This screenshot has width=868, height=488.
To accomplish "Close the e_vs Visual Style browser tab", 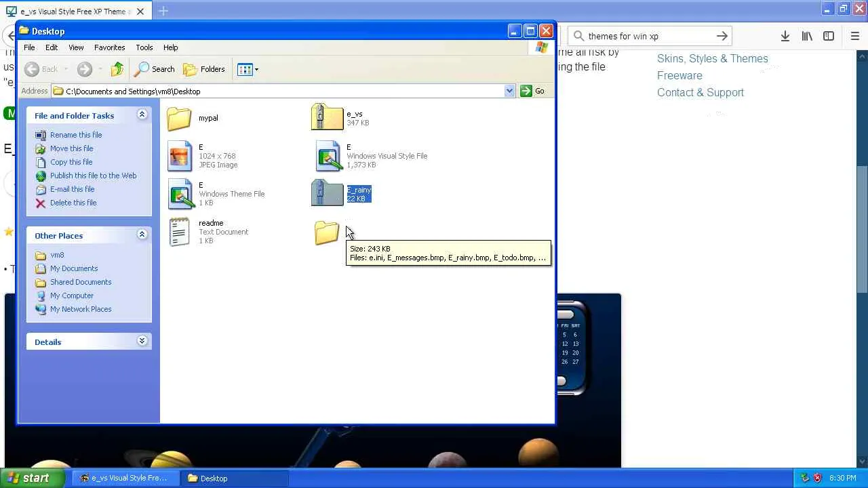I will point(140,12).
